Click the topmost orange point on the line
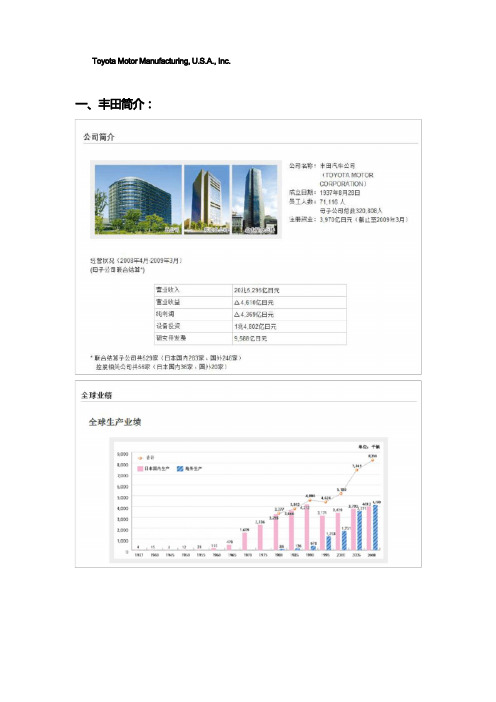496x702 pixels. pos(372,460)
